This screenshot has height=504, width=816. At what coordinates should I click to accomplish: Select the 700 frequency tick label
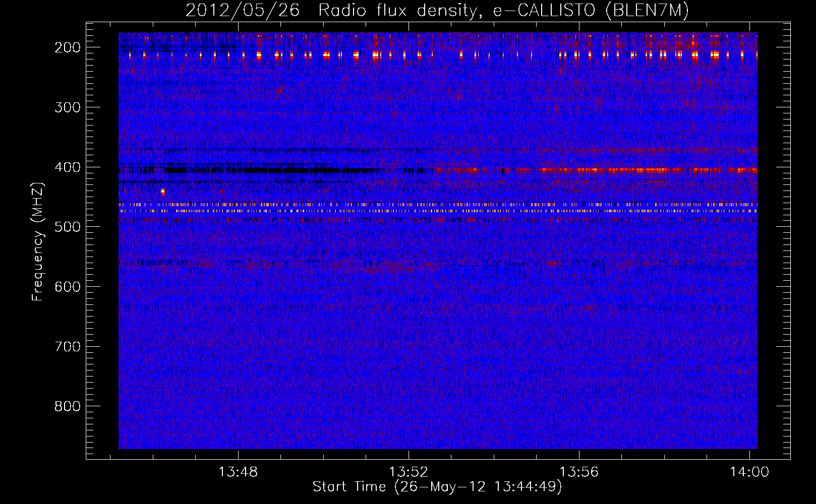pos(68,347)
